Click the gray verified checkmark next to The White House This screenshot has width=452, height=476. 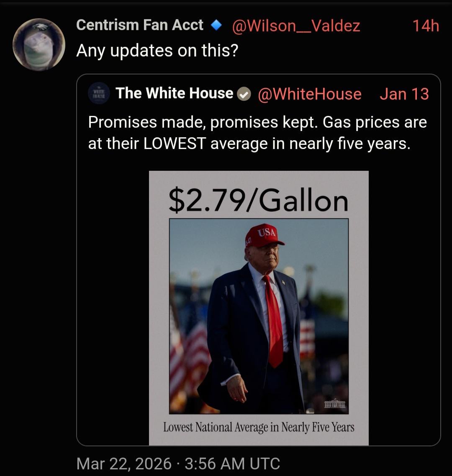tap(244, 94)
